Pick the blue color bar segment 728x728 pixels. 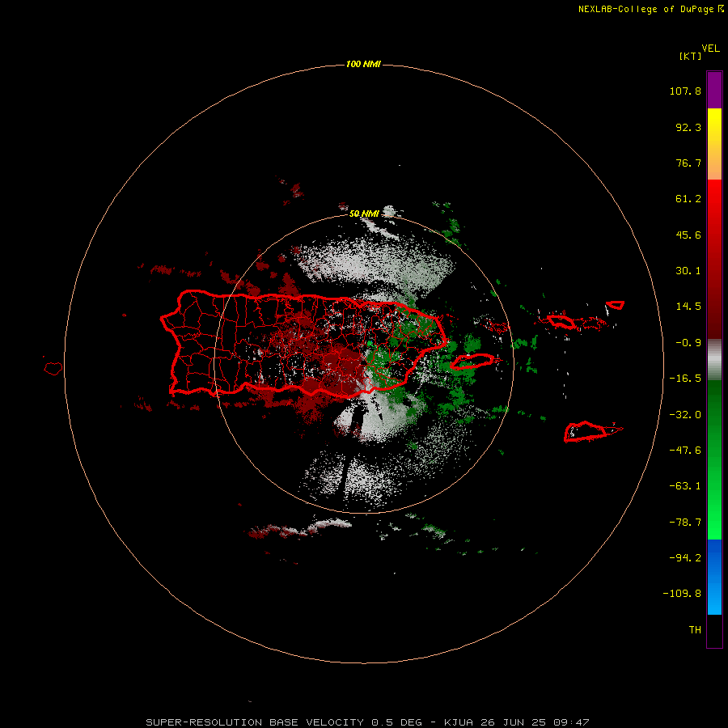pyautogui.click(x=714, y=577)
